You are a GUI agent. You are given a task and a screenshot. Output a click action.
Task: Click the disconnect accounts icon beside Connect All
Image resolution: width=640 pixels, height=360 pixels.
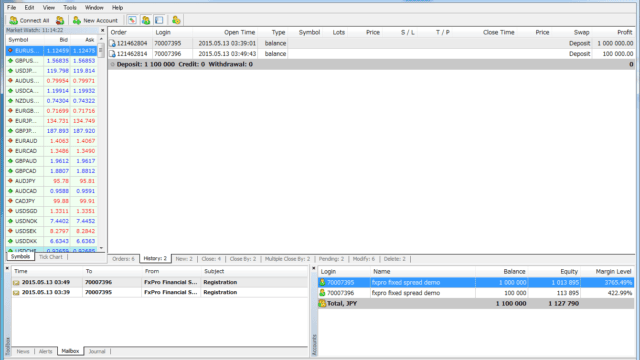[60, 20]
